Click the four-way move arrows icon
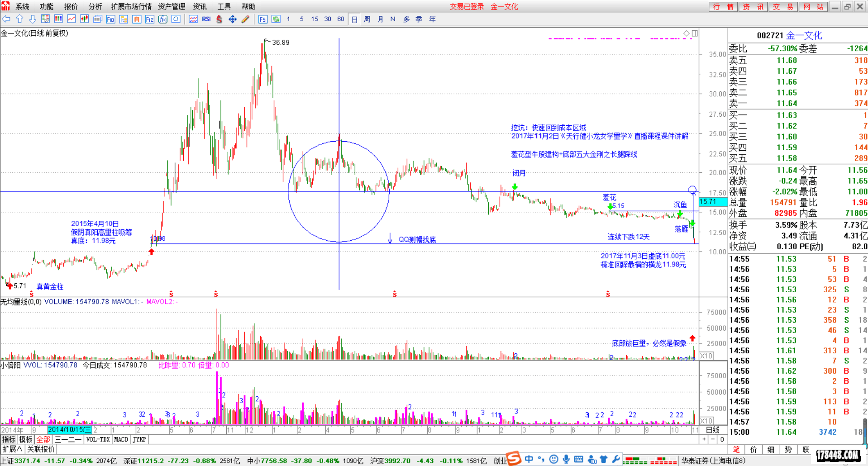 tap(233, 19)
